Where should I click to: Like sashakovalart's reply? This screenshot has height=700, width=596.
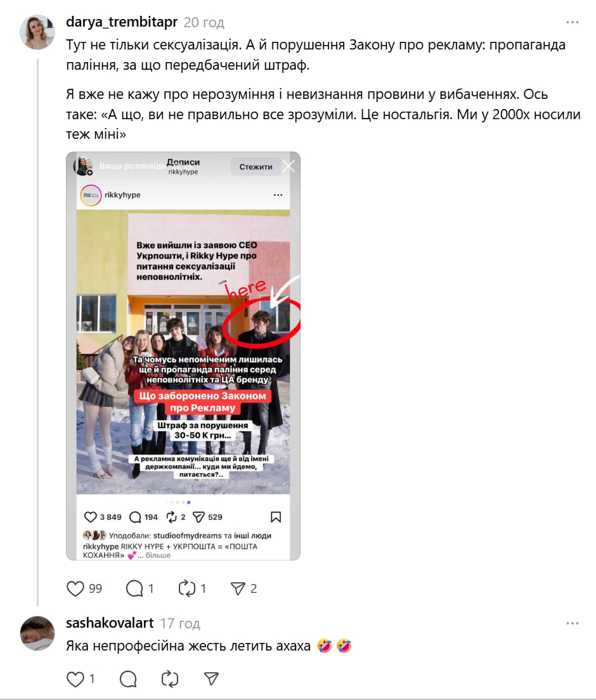[75, 679]
